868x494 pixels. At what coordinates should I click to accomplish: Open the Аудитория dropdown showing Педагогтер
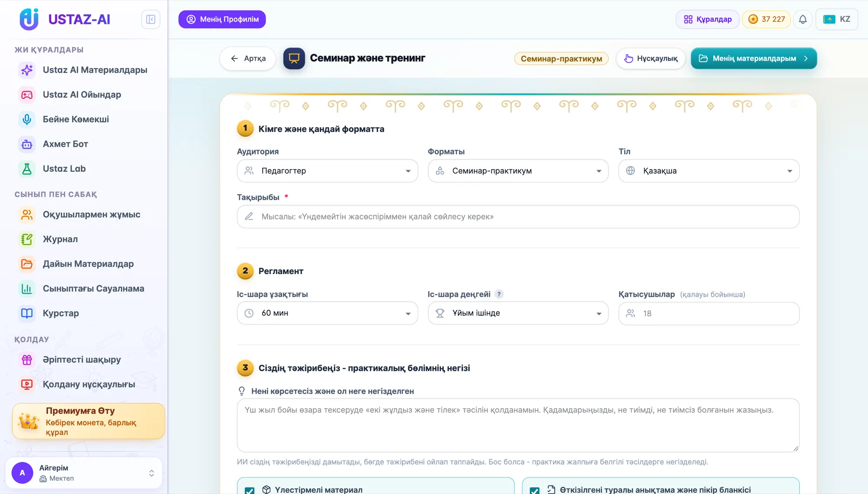(x=327, y=171)
